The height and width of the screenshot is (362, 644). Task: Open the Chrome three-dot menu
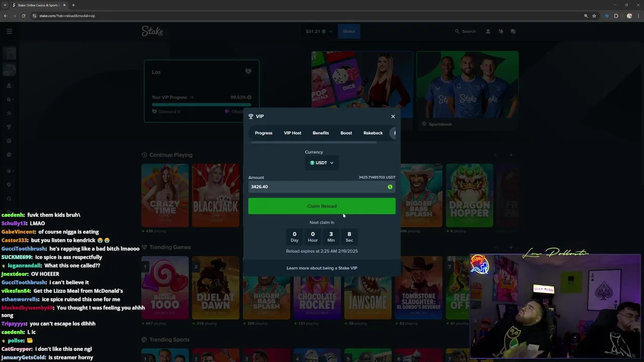tap(638, 16)
